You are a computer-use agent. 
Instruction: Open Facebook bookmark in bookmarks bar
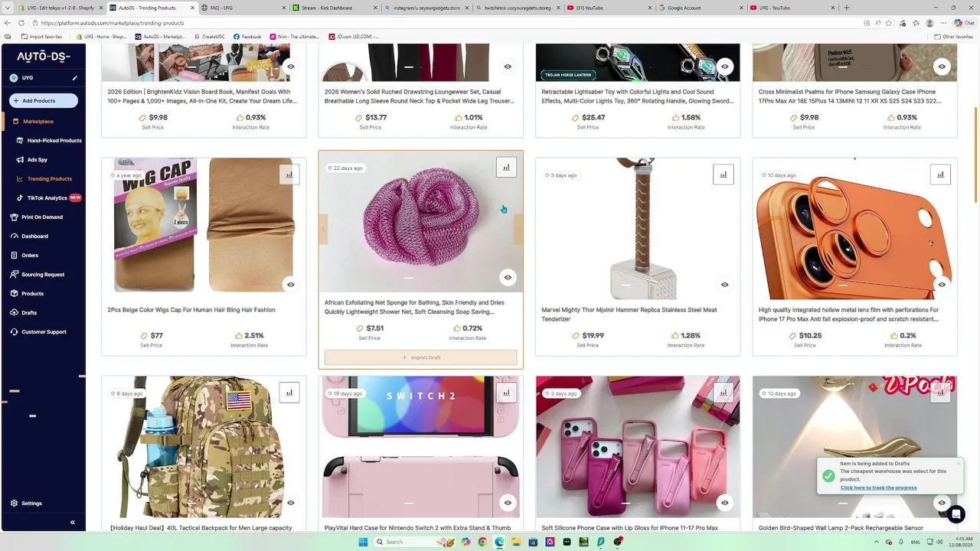tap(247, 36)
